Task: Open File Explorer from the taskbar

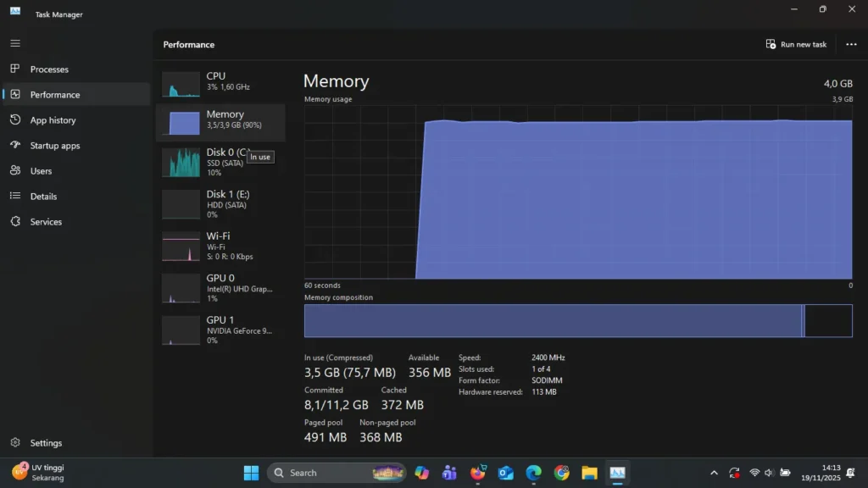Action: coord(588,472)
